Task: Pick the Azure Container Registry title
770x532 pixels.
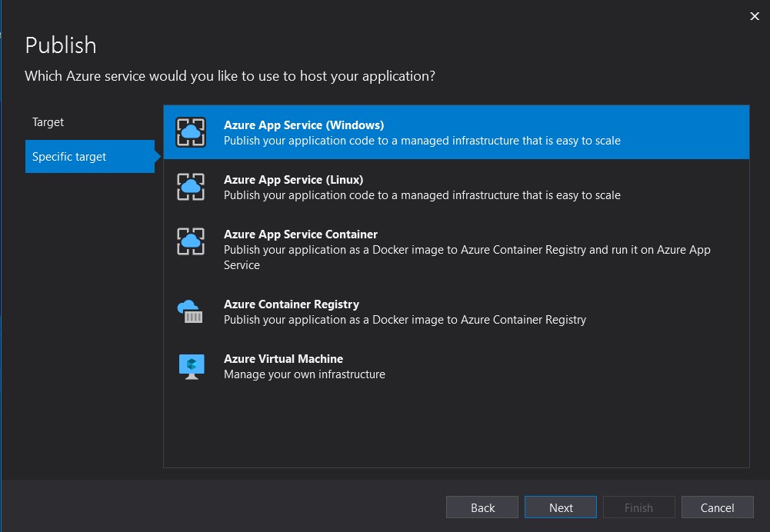Action: pos(292,304)
